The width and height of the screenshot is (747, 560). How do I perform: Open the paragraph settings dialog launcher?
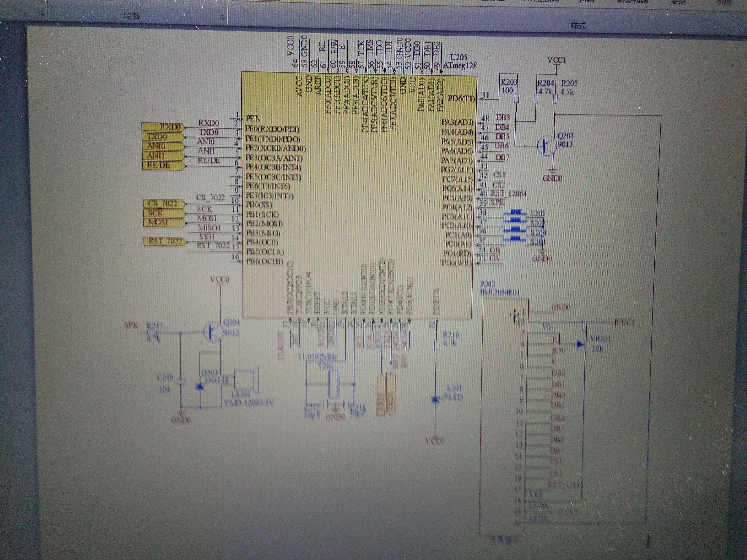point(222,18)
